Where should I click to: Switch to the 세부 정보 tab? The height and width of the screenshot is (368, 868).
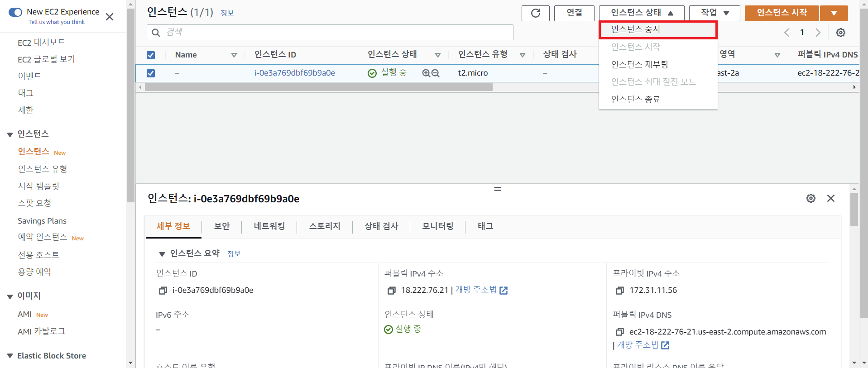173,226
